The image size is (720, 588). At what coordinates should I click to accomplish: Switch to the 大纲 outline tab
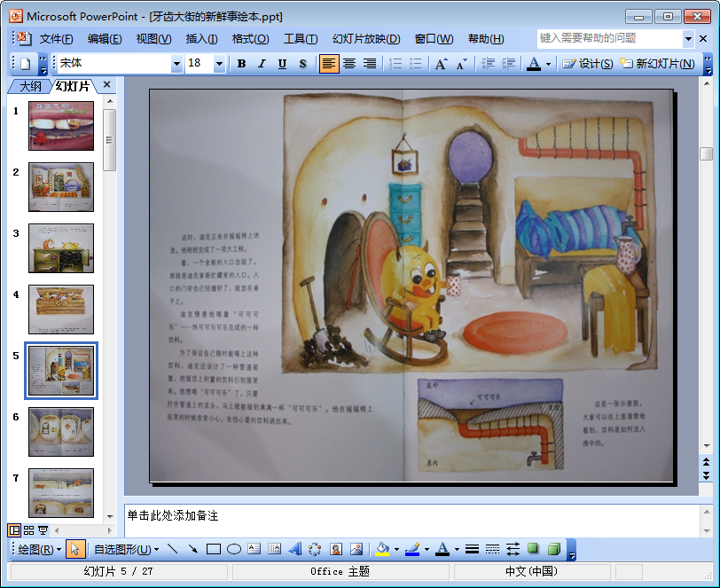(x=30, y=86)
